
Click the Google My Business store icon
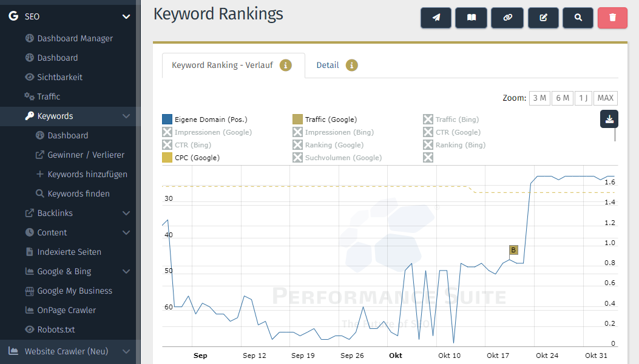[29, 291]
